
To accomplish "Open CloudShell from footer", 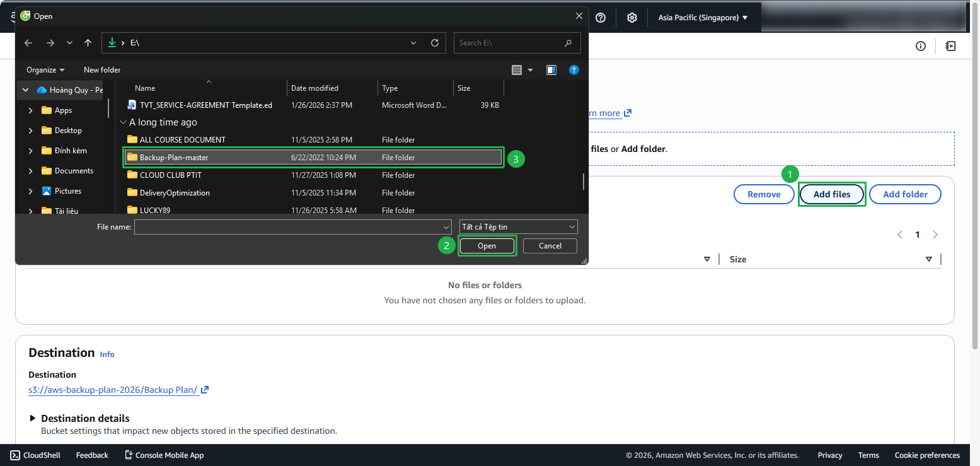I will point(35,455).
